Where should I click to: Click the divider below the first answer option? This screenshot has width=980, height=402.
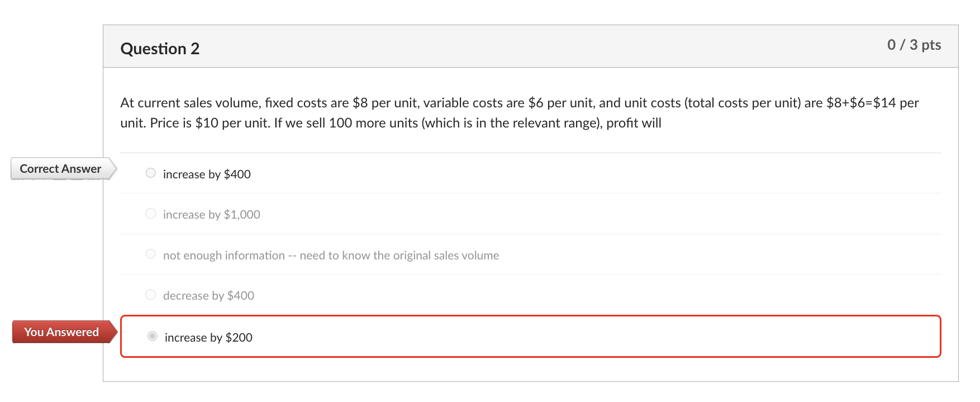point(531,193)
